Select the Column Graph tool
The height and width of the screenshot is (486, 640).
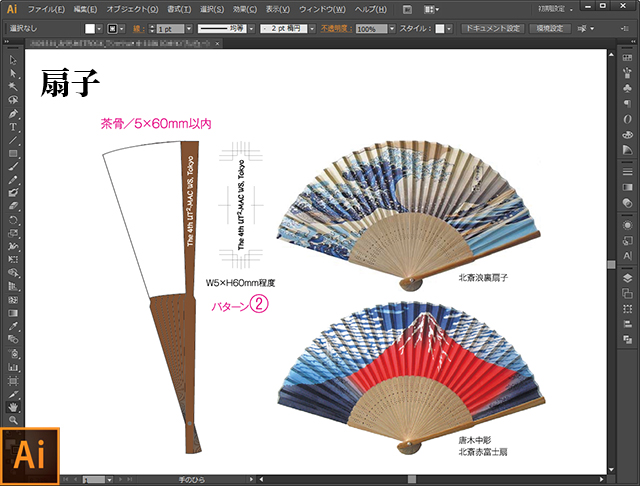click(x=13, y=367)
